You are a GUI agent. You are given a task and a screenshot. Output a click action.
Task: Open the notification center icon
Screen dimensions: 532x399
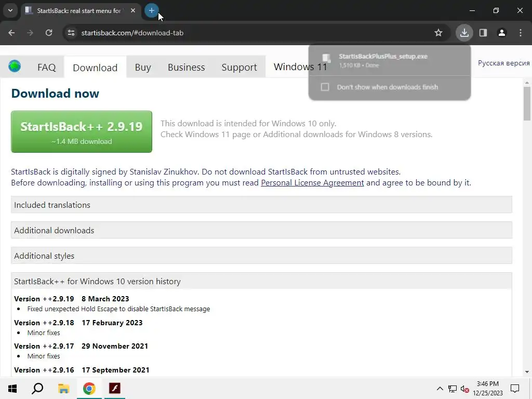pos(515,389)
